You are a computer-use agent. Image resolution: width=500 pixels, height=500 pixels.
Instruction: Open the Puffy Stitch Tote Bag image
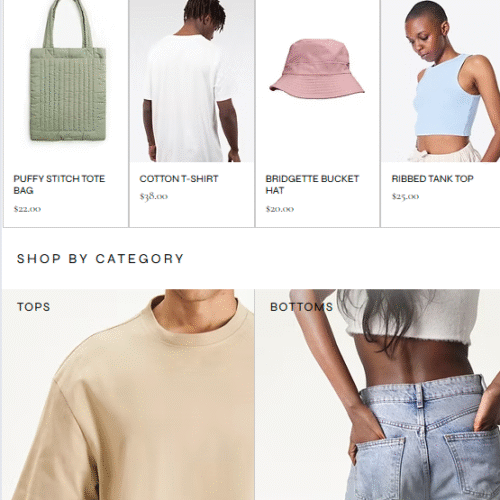(66, 81)
